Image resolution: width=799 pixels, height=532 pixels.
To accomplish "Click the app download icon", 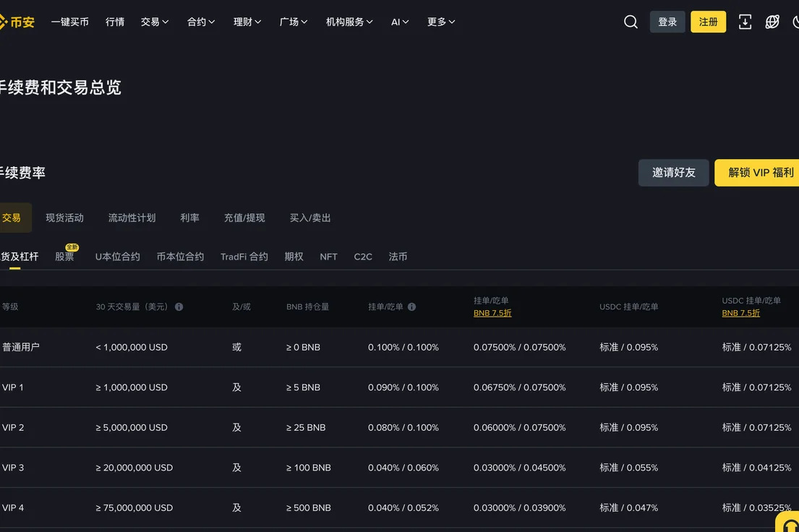I will point(745,22).
